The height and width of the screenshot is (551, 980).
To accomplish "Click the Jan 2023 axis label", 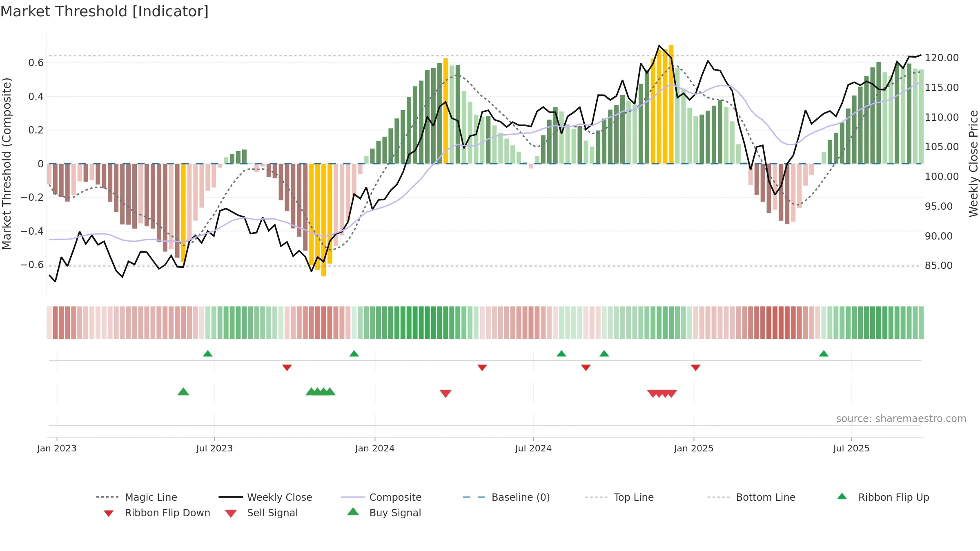I will tap(57, 449).
